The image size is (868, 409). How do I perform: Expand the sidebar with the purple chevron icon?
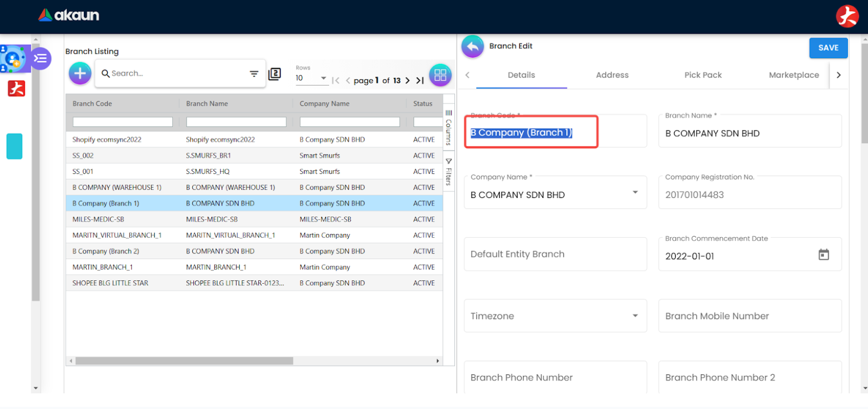40,58
